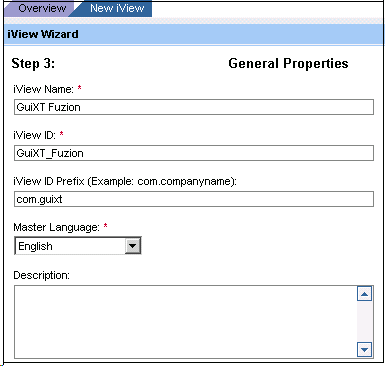385x366 pixels.
Task: Click the iView ID Prefix example label
Action: pyautogui.click(x=125, y=181)
